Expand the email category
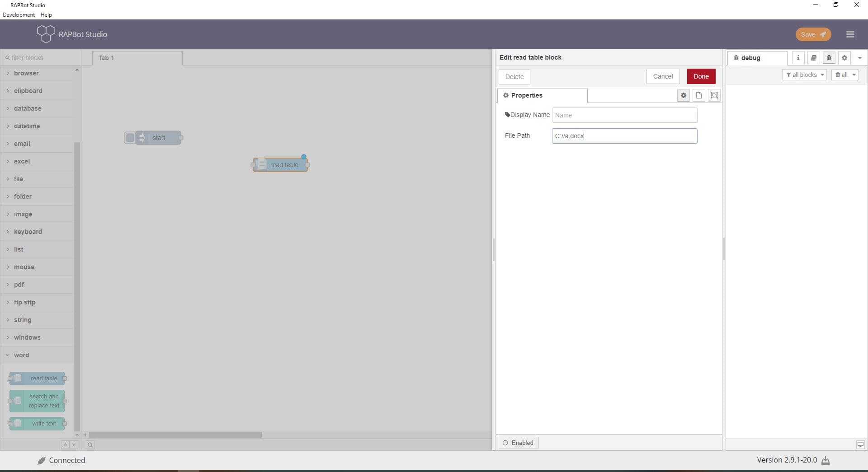 pyautogui.click(x=37, y=144)
